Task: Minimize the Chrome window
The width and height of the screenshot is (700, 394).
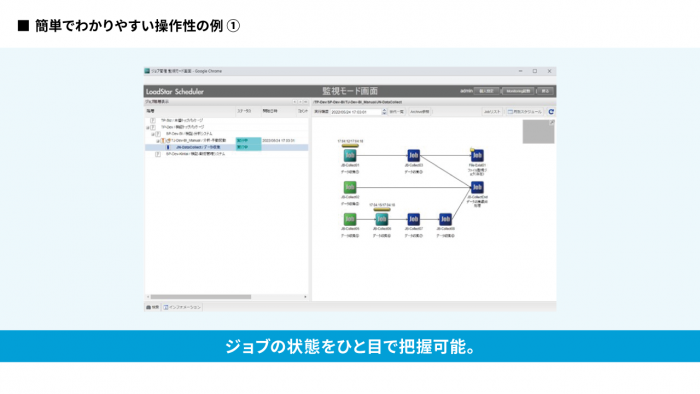Action: click(521, 71)
